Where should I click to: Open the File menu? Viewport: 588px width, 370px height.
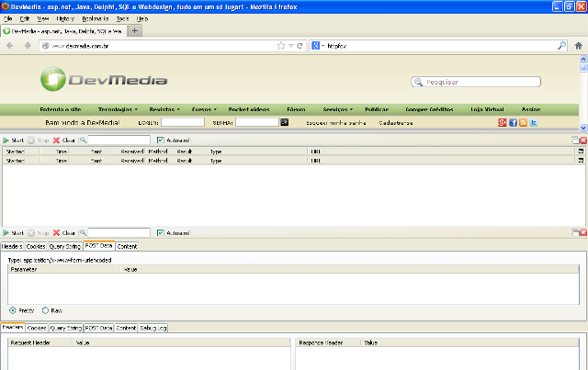pos(8,18)
